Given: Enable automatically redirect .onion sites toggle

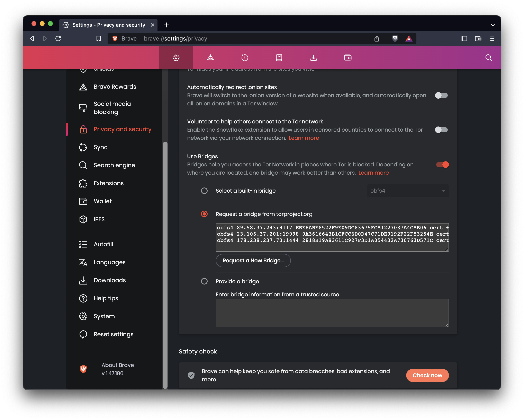Looking at the screenshot, I should pyautogui.click(x=441, y=95).
